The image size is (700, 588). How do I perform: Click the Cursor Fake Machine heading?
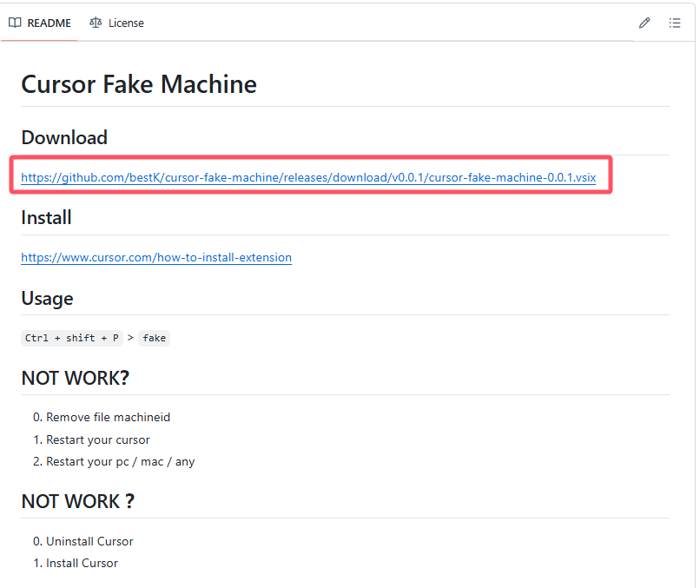click(139, 84)
